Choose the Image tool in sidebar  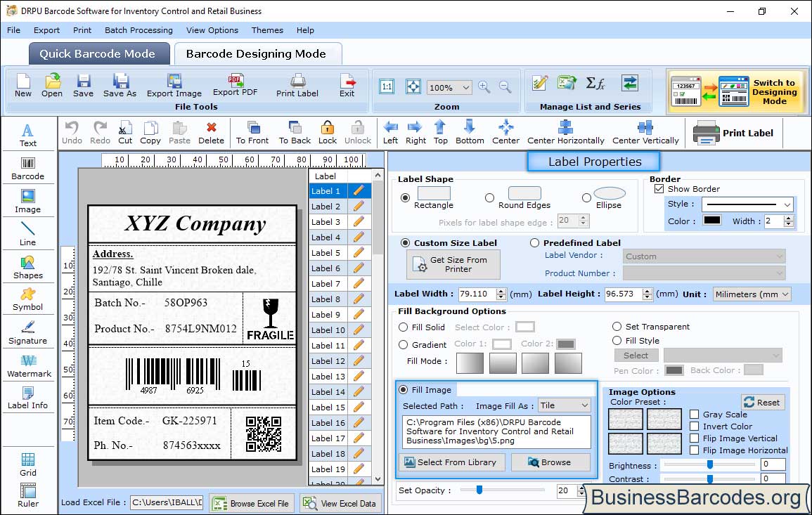coord(28,202)
